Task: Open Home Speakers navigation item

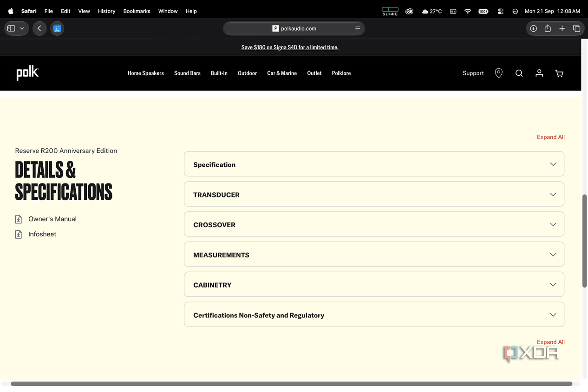Action: tap(146, 73)
